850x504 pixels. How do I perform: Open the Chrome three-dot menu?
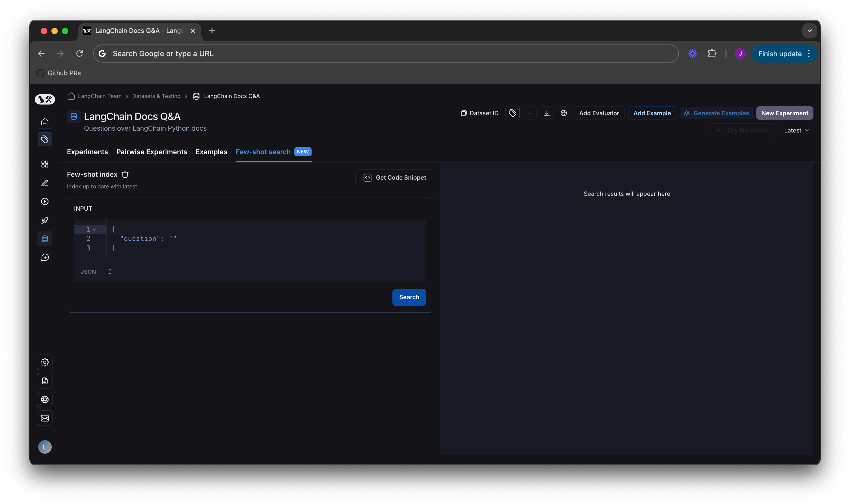coord(809,54)
